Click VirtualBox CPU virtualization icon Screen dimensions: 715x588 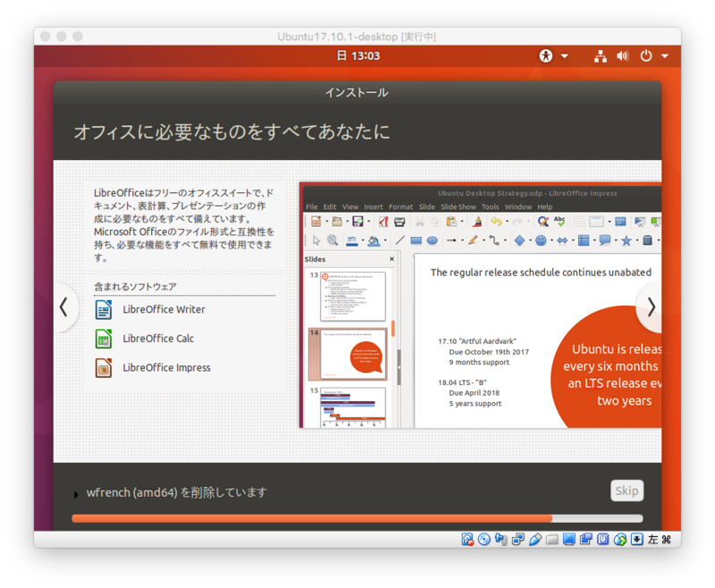pyautogui.click(x=602, y=540)
